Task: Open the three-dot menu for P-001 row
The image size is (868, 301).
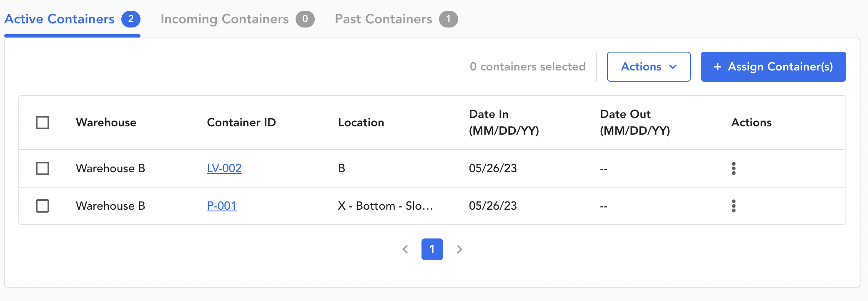Action: (x=733, y=206)
